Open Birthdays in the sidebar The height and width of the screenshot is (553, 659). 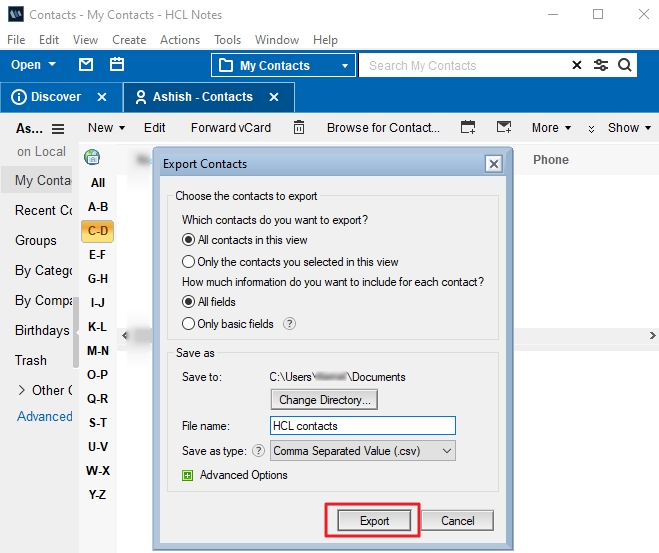pos(42,330)
